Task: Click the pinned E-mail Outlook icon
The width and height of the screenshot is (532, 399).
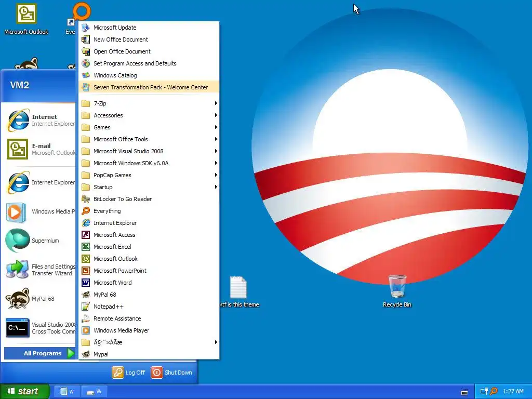Action: pos(17,149)
